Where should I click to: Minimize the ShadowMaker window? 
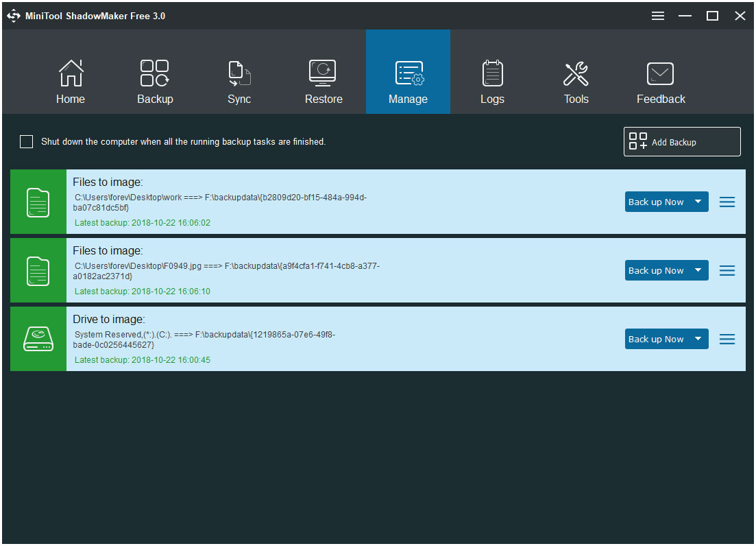[685, 16]
